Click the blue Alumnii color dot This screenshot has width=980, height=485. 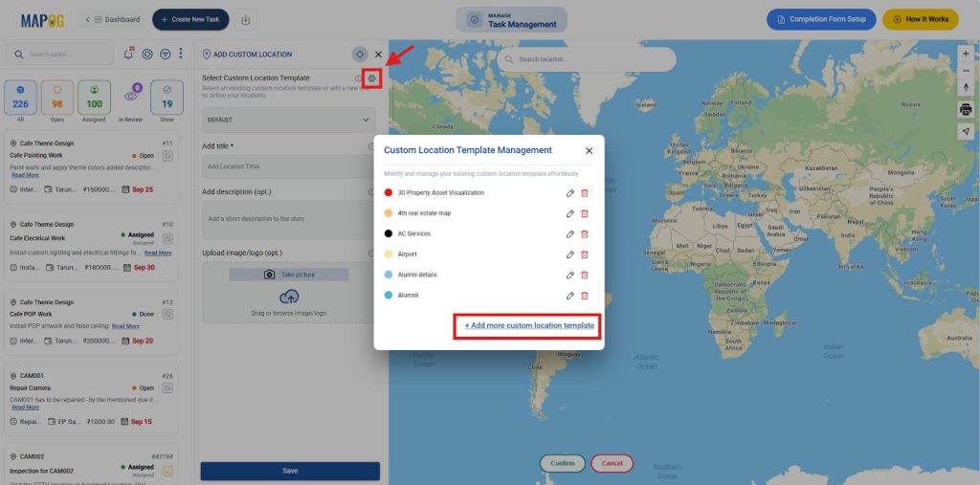[389, 296]
